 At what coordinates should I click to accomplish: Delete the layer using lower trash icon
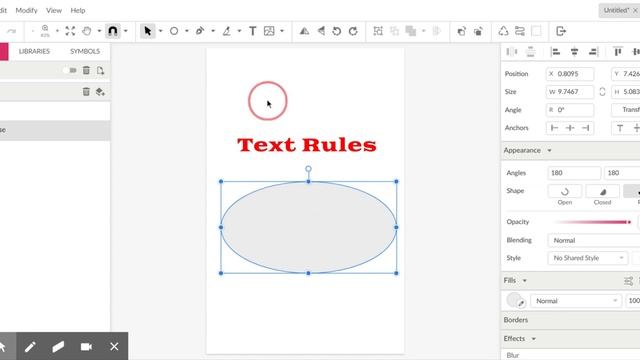[x=86, y=91]
